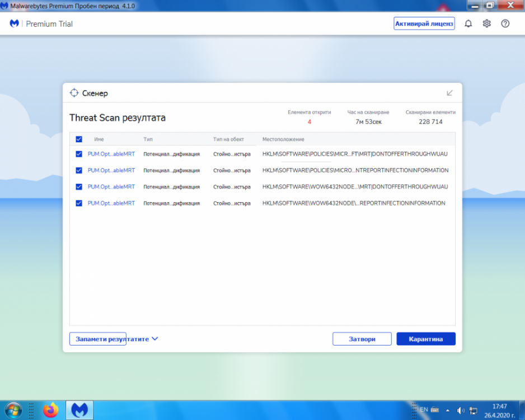The width and height of the screenshot is (525, 420).
Task: Click the first row's Потенциал...дификация type
Action: tap(171, 154)
